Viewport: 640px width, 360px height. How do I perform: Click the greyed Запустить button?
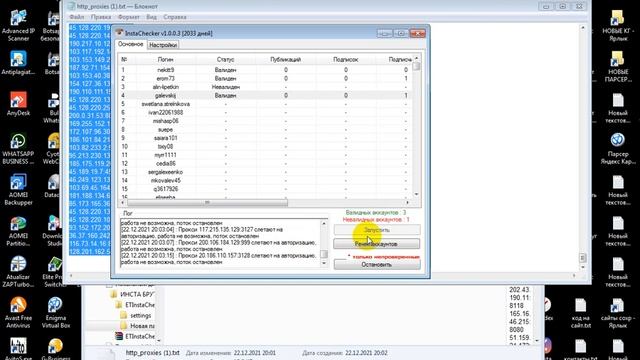(x=377, y=230)
